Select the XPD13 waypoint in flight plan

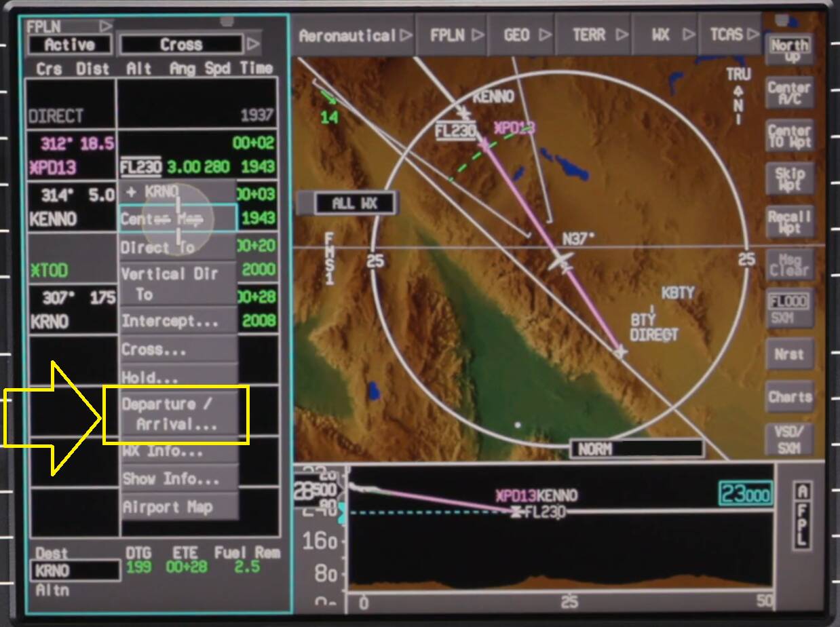(53, 167)
